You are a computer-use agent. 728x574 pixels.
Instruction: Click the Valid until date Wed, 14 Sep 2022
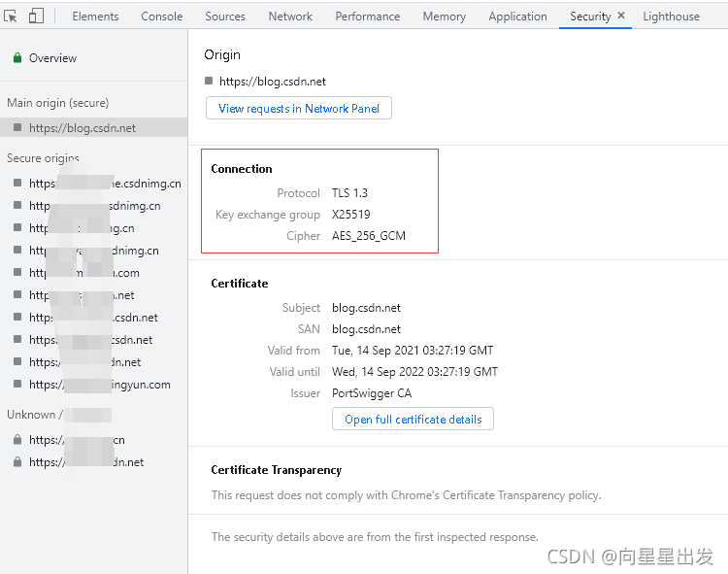click(414, 372)
